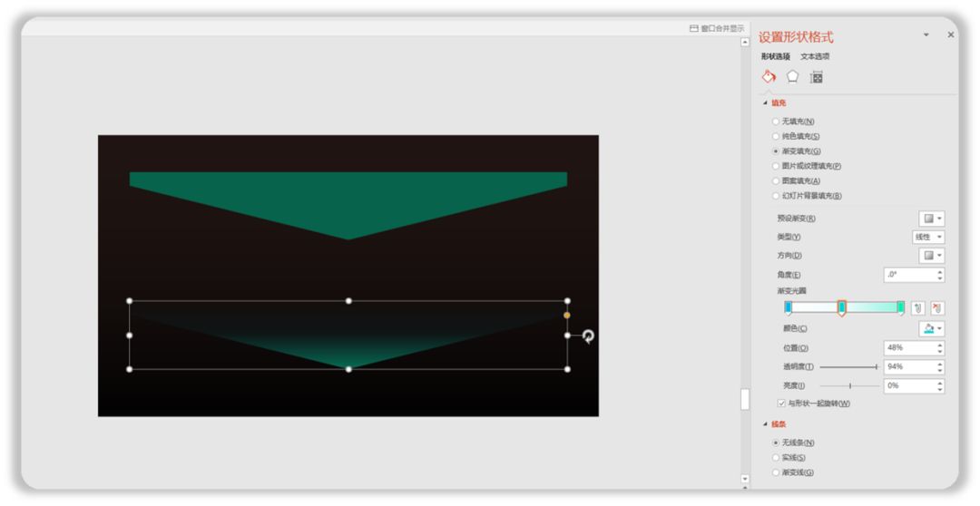Open the 颜色 color picker dropdown
The width and height of the screenshot is (980, 506).
[931, 328]
